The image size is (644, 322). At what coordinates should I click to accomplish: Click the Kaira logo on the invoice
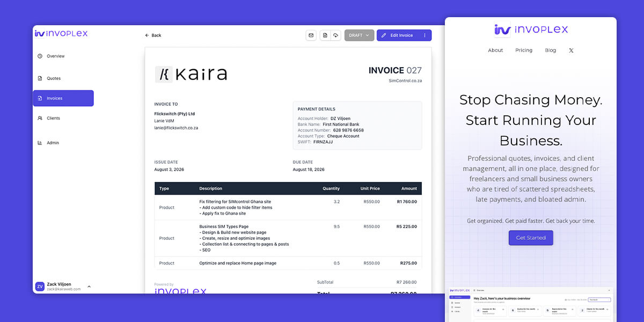click(x=191, y=74)
